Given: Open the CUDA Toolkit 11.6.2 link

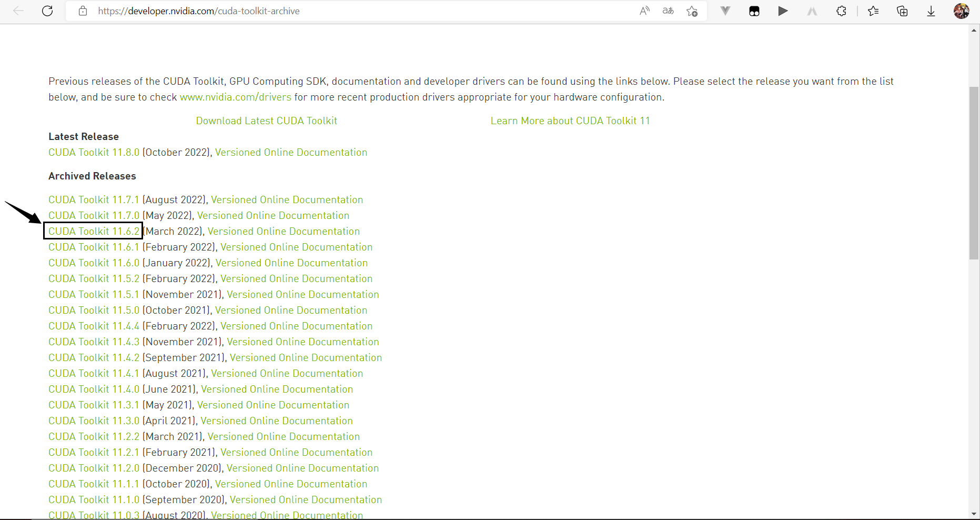Looking at the screenshot, I should point(94,231).
